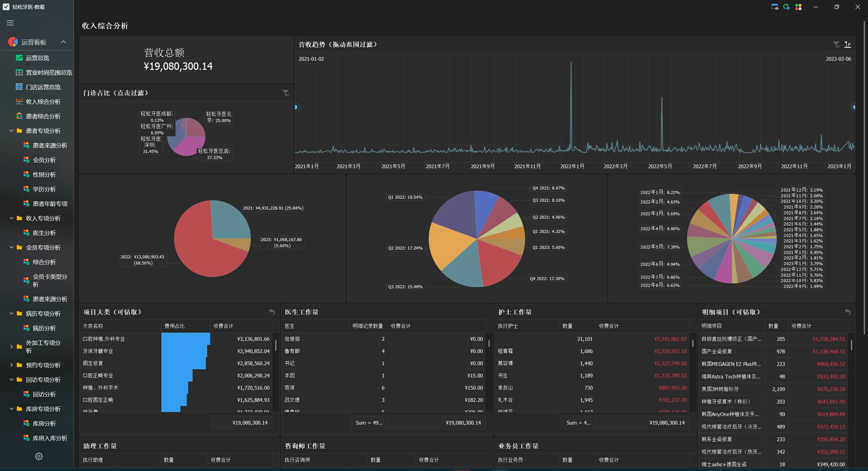Image resolution: width=868 pixels, height=471 pixels.
Task: Collapse the 患者专项分析 group
Action: tap(12, 131)
